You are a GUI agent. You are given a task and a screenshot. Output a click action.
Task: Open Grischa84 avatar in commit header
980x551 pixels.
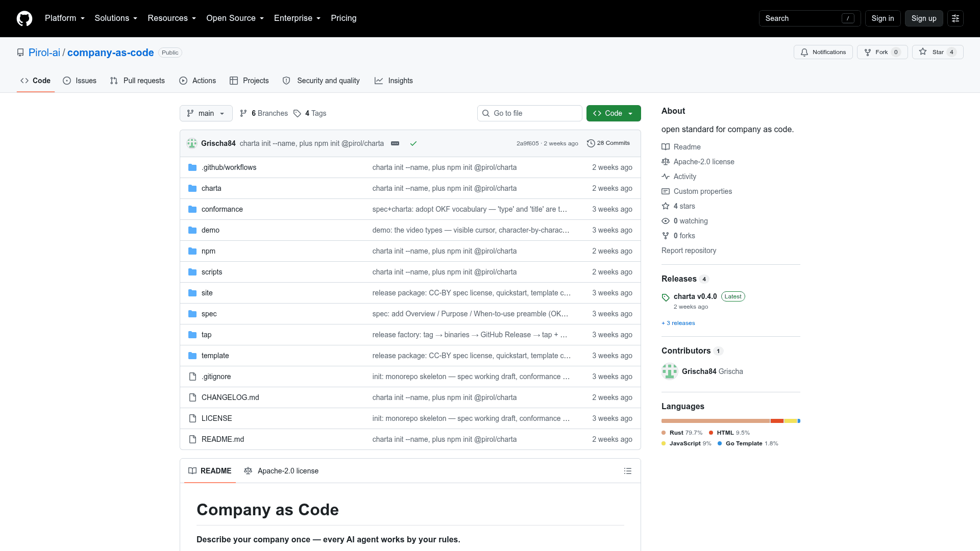tap(192, 143)
